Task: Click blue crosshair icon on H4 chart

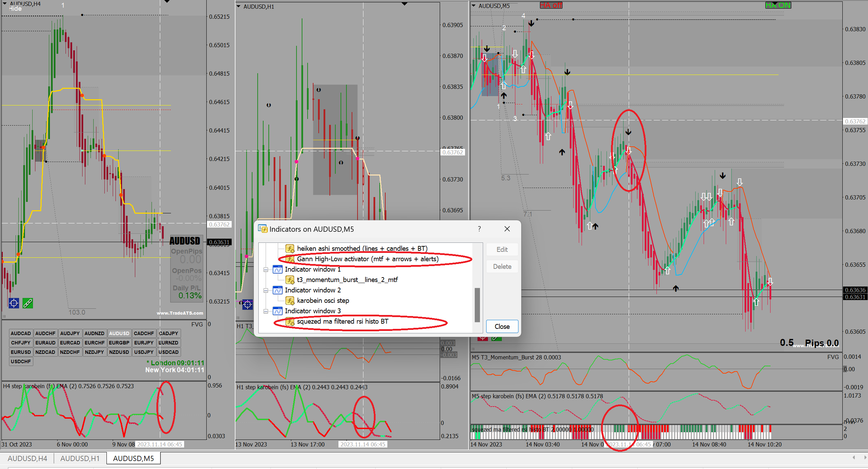Action: click(14, 303)
